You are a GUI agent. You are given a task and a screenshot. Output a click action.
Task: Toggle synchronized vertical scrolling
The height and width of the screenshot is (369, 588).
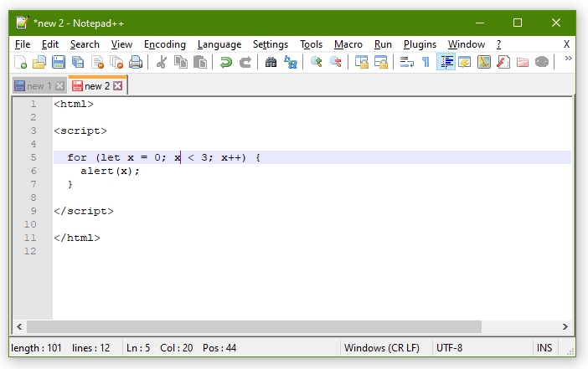coord(362,62)
